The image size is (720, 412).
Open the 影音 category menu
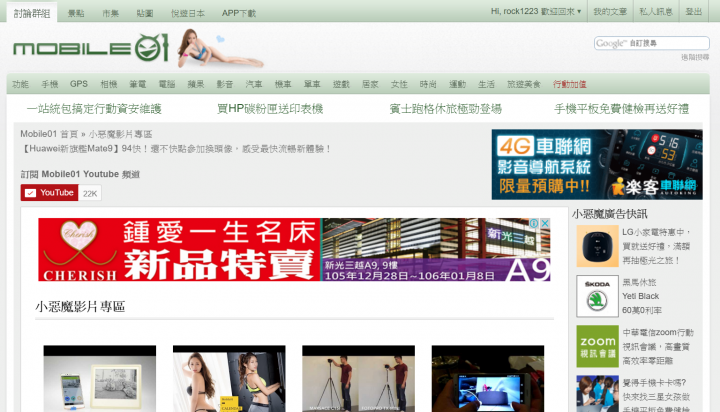pos(225,84)
